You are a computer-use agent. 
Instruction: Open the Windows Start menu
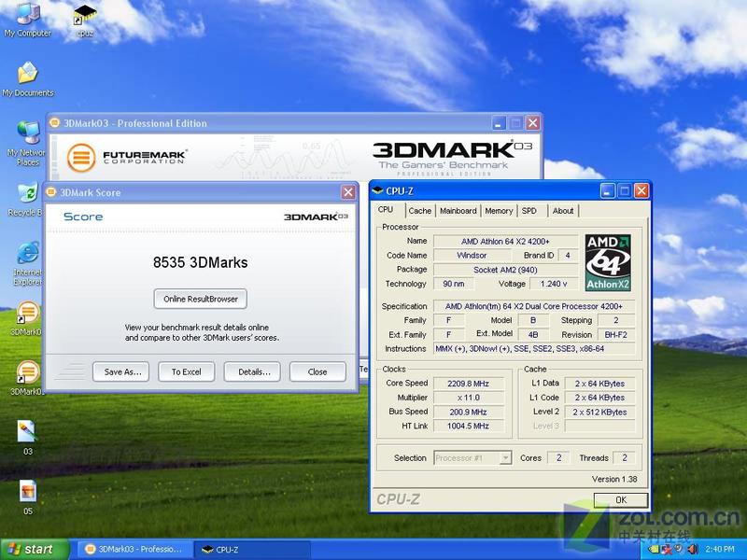tap(35, 549)
